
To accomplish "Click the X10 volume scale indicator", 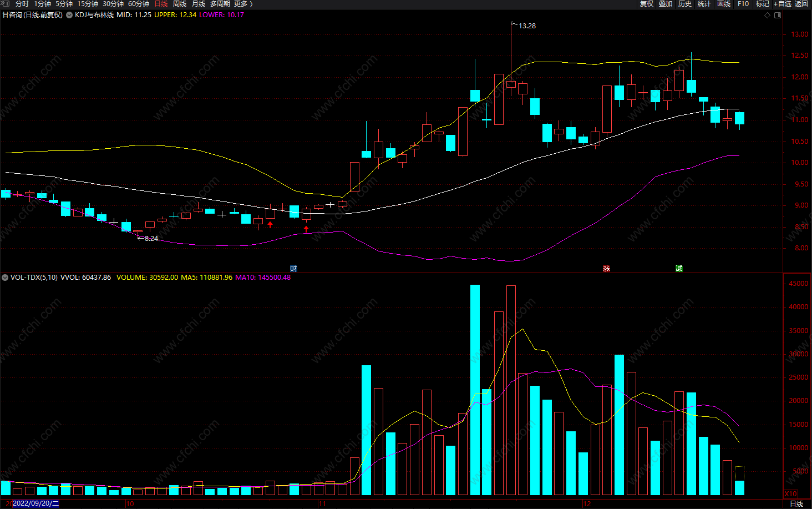I will (x=790, y=493).
